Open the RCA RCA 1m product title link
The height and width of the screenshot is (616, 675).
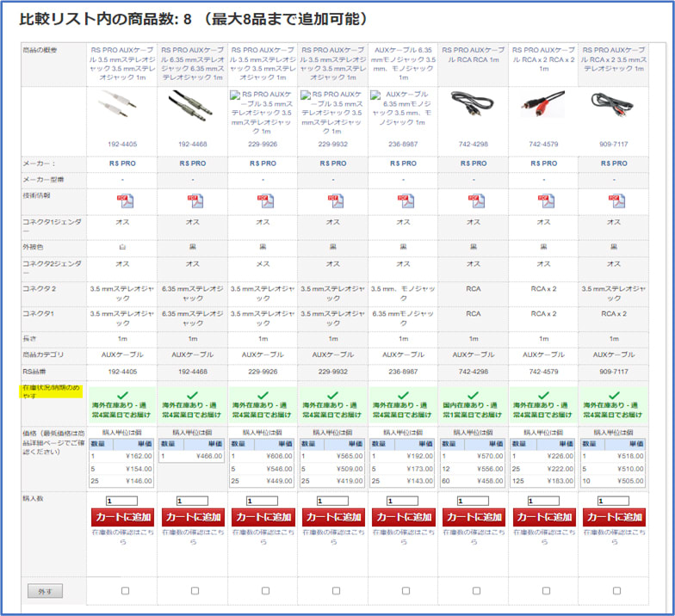click(x=474, y=55)
